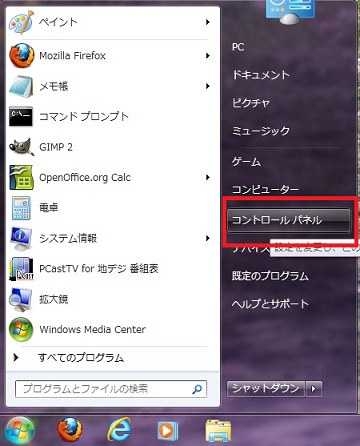Screen dimensions: 360x446
Task: Open the Calculator (電卓) icon
Action: 21,208
